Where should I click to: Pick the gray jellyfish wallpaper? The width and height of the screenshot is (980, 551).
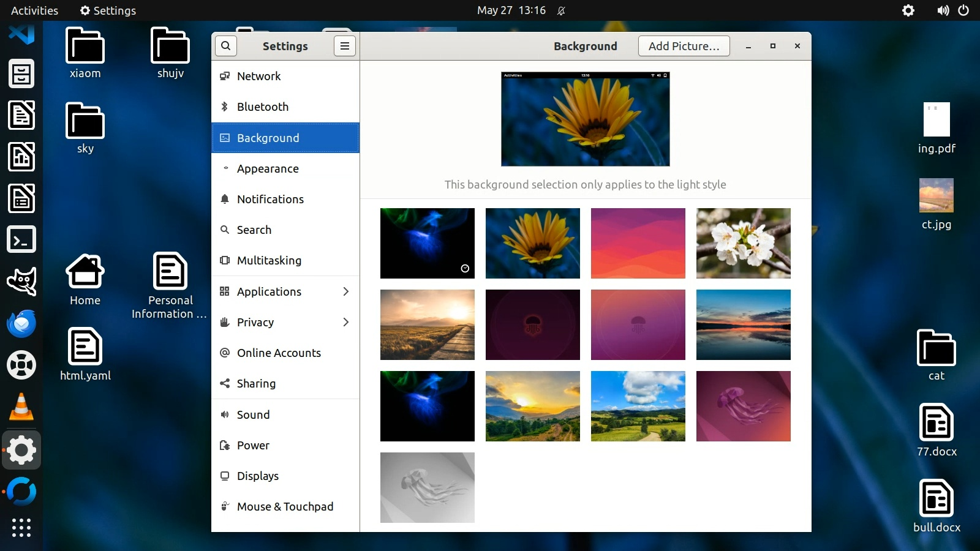(427, 487)
